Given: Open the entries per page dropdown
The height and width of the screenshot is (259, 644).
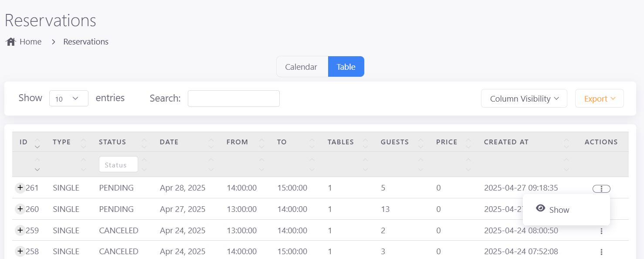Looking at the screenshot, I should pos(69,99).
